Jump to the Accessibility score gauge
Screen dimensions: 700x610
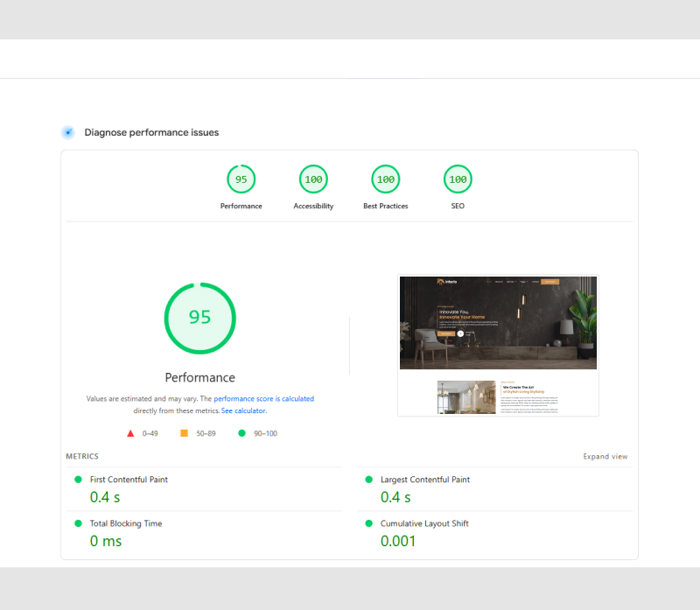(313, 179)
